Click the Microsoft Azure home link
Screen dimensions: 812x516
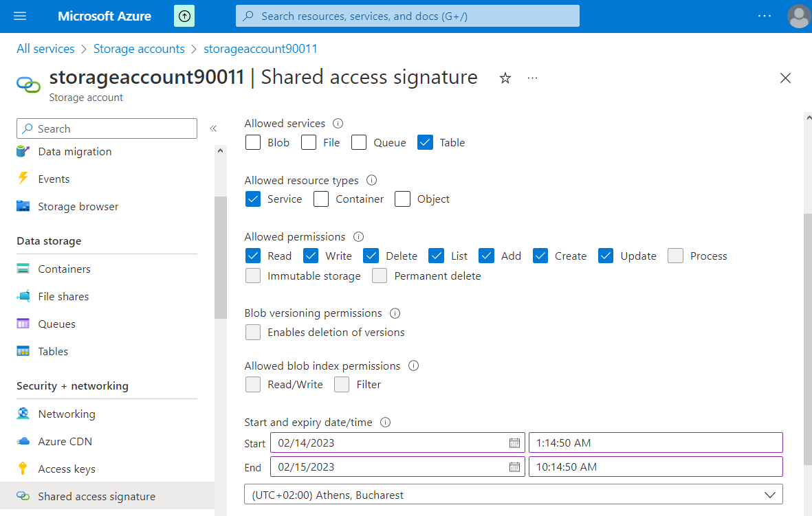105,16
